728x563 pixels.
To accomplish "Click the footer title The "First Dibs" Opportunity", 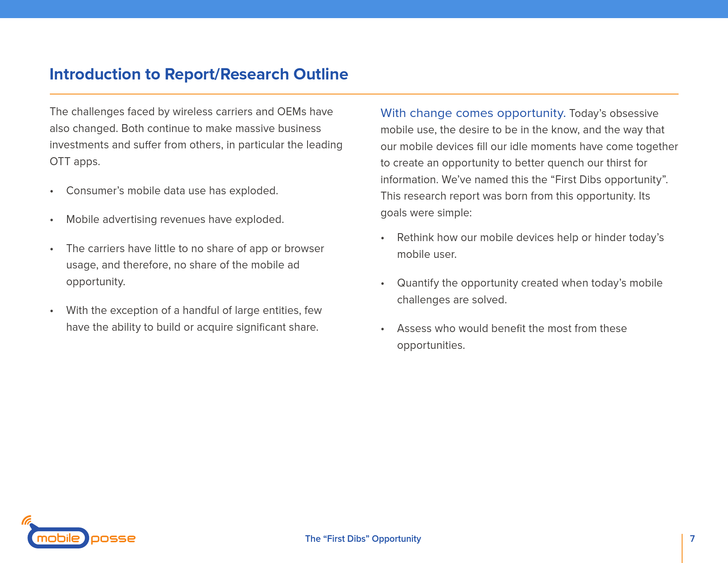I will point(363,539).
